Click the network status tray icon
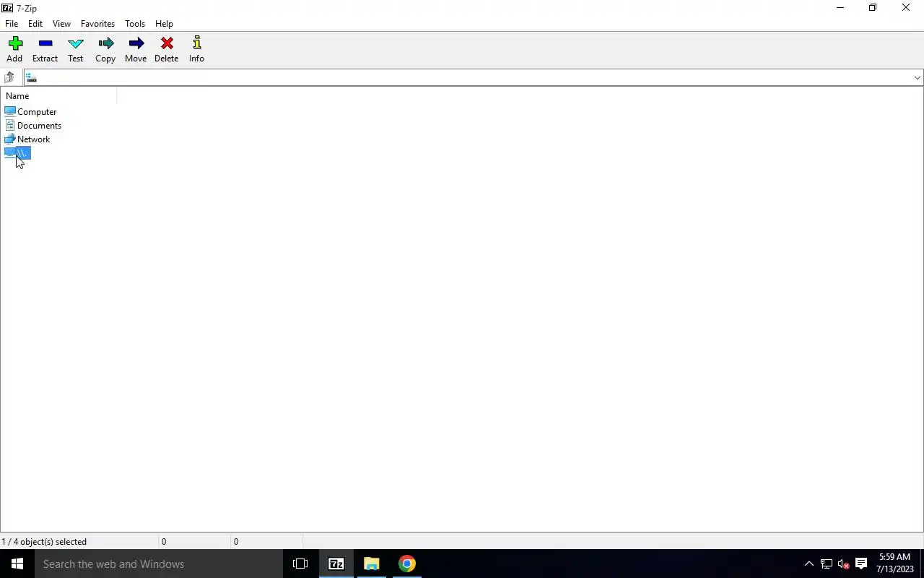The width and height of the screenshot is (924, 578). tap(827, 564)
